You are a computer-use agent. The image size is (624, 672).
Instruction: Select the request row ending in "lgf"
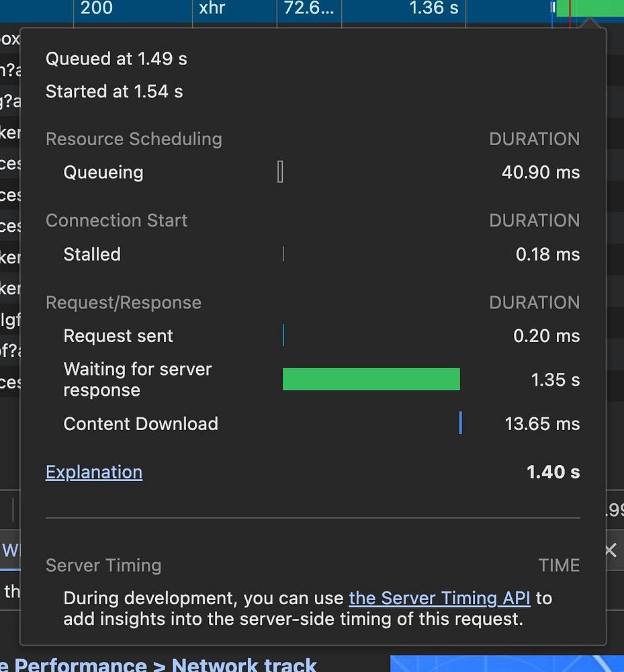click(x=10, y=319)
